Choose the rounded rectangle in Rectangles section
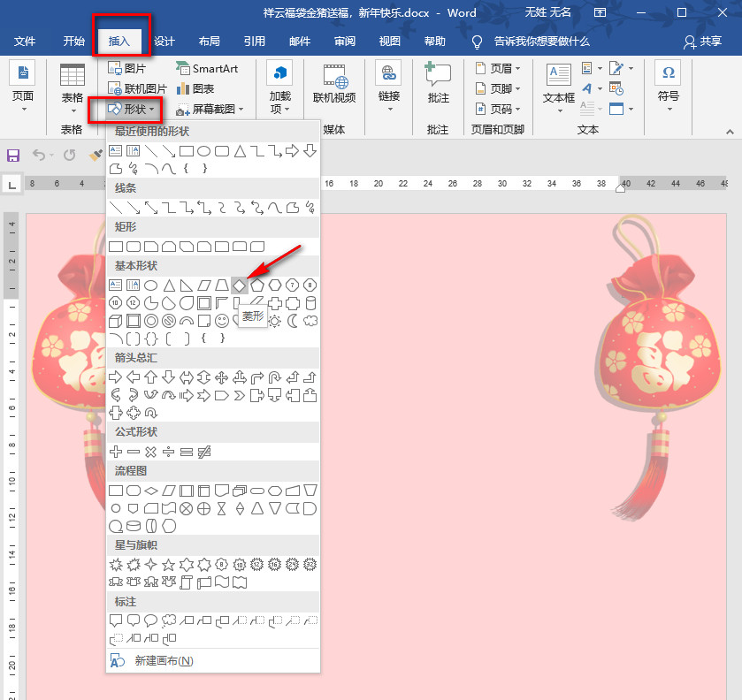 [x=133, y=247]
